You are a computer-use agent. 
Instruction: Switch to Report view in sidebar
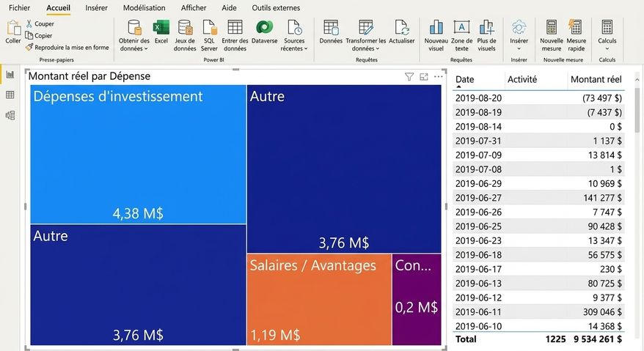10,74
